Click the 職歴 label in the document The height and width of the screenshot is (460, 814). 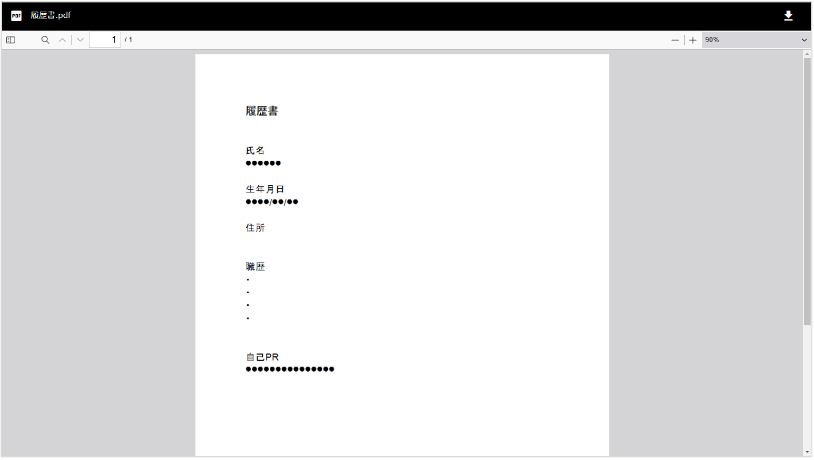[255, 267]
